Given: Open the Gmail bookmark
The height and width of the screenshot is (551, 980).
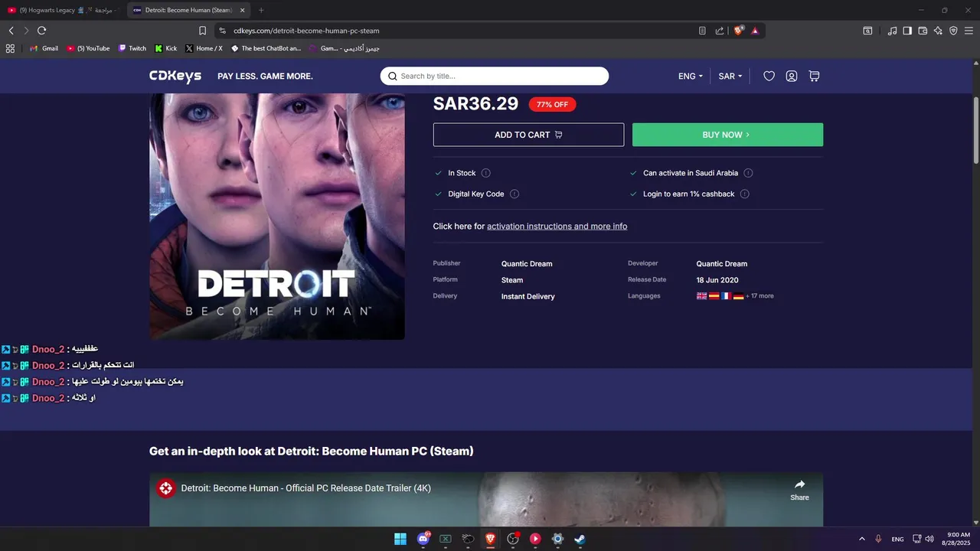Looking at the screenshot, I should [44, 48].
